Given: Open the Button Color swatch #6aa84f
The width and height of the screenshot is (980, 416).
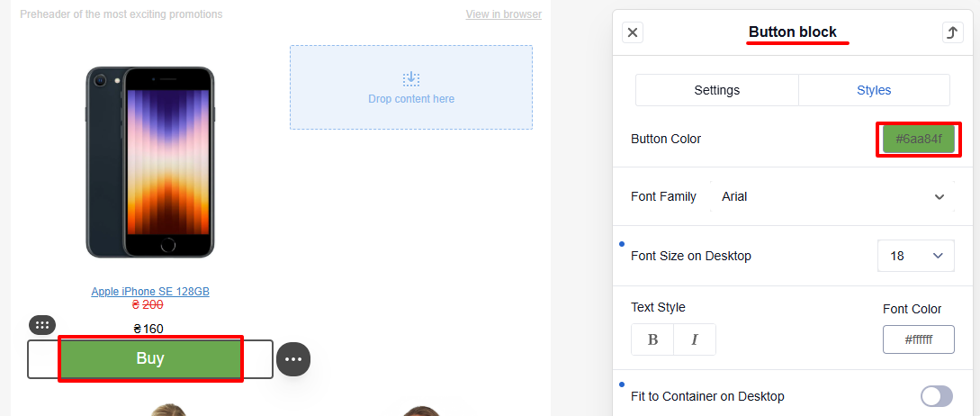Looking at the screenshot, I should pyautogui.click(x=918, y=139).
